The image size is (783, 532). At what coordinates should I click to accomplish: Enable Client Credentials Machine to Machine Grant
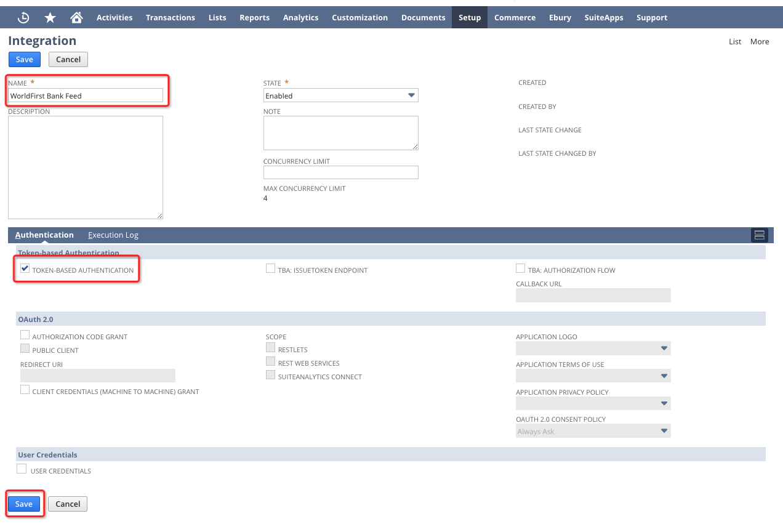tap(25, 390)
